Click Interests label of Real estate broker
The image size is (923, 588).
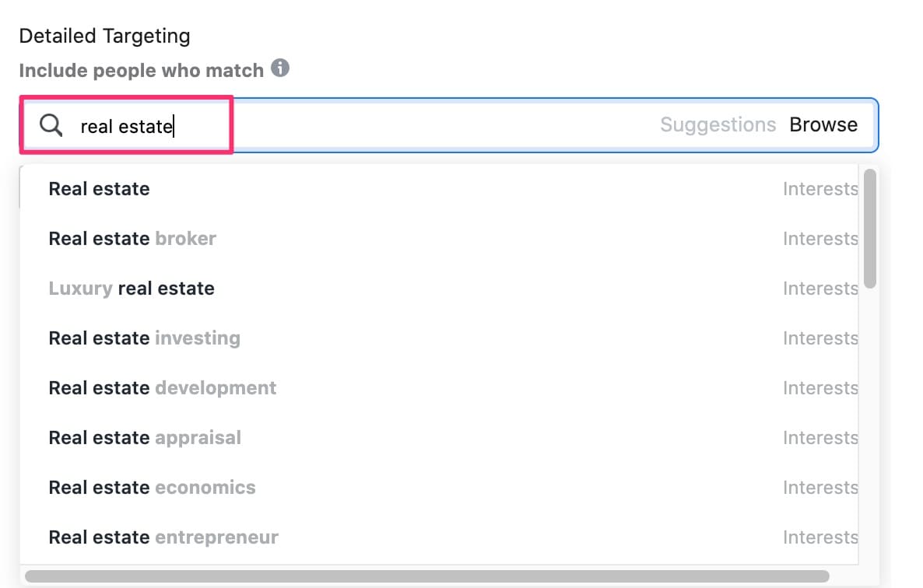tap(820, 239)
